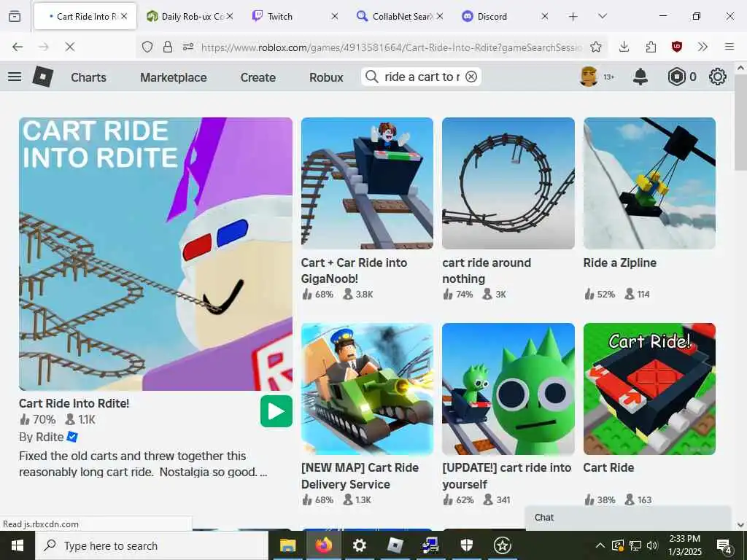The height and width of the screenshot is (560, 747).
Task: Open the Firefox downloads panel
Action: click(624, 47)
